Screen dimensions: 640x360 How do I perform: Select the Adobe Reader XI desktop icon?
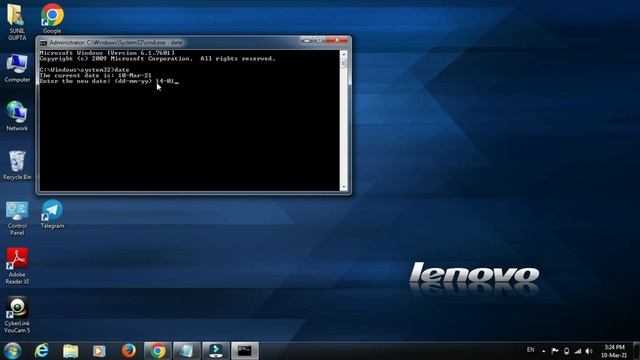tap(17, 266)
